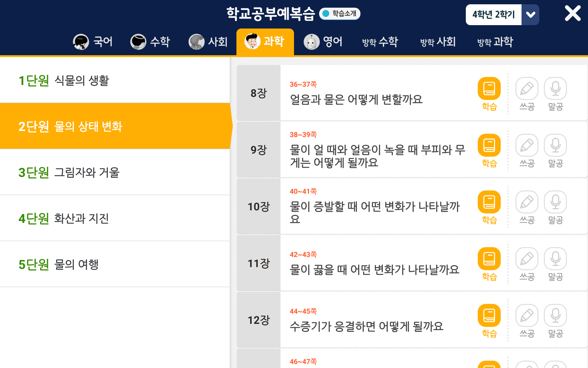588x368 pixels.
Task: Select 말공 speaking icon for 10장
Action: click(x=555, y=202)
